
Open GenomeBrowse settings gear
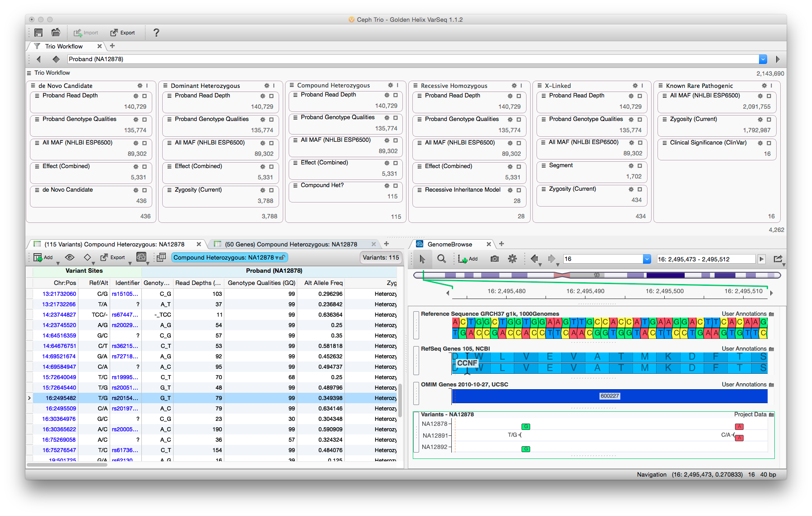pos(512,259)
